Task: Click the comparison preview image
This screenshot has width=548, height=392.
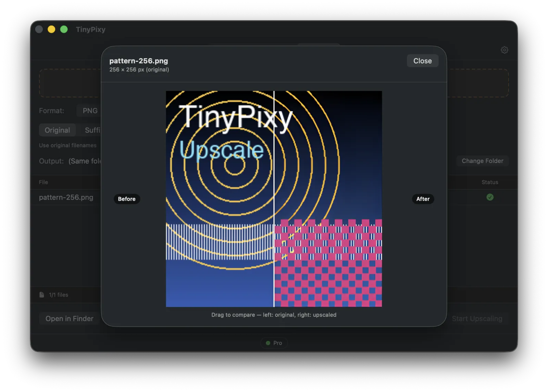Action: pos(274,199)
